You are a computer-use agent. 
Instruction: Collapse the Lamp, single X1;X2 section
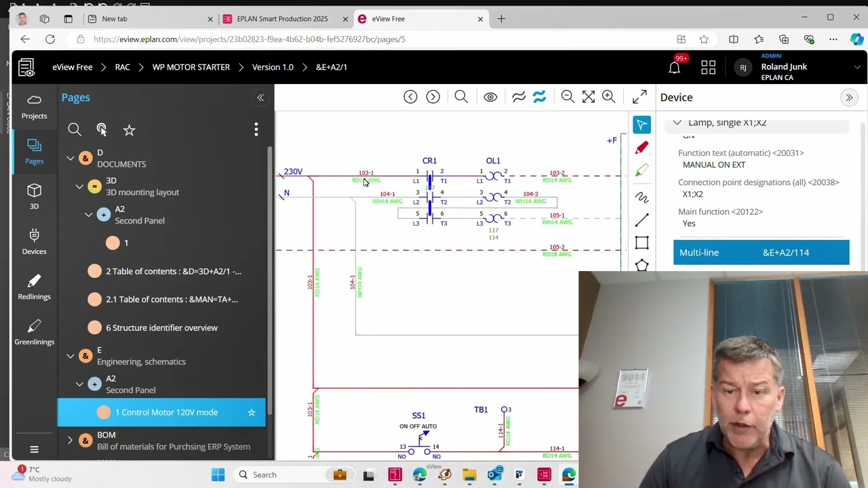click(x=677, y=123)
